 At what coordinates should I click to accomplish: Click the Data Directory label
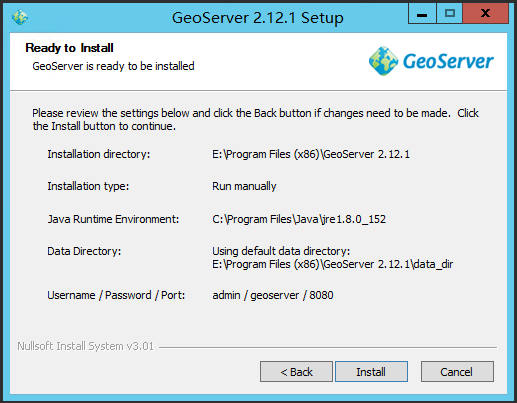(84, 251)
